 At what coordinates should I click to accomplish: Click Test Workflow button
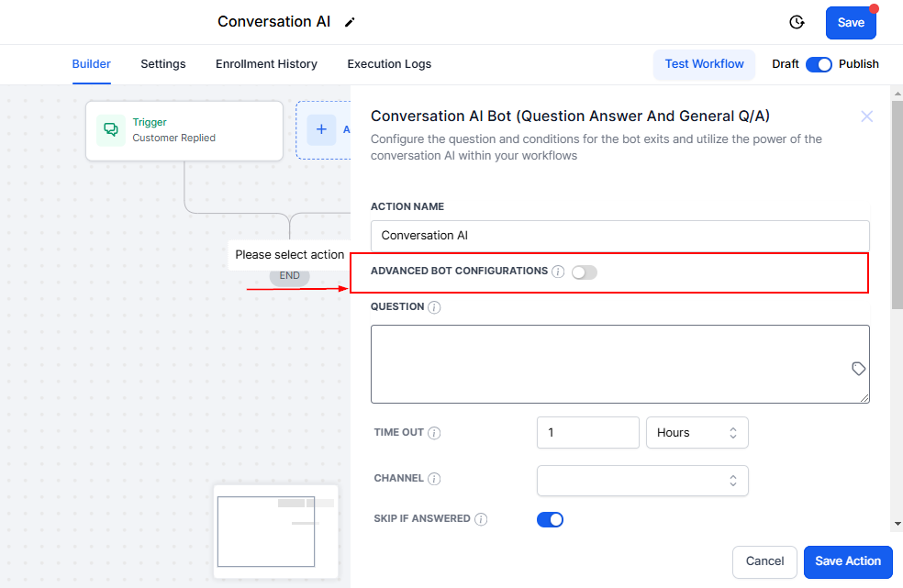click(704, 64)
